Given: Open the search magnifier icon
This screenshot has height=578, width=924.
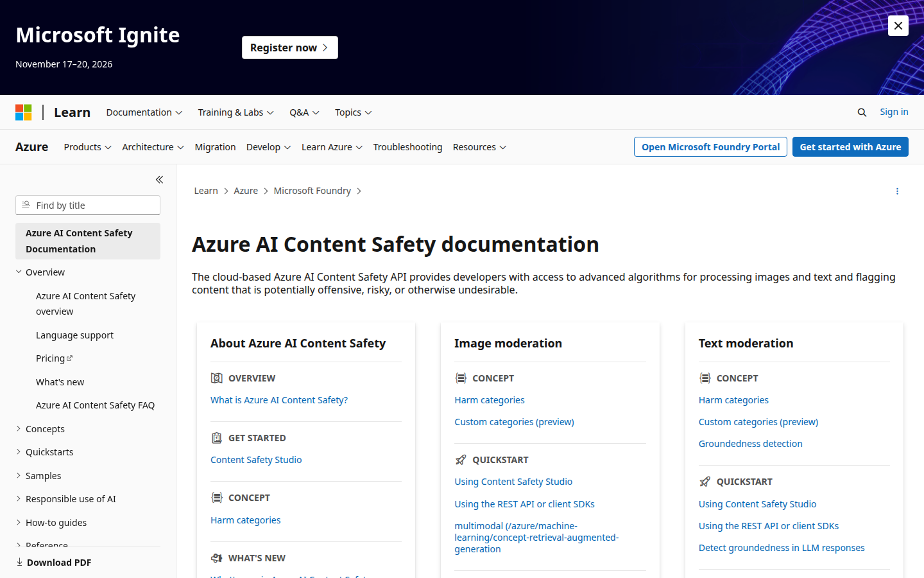Looking at the screenshot, I should 862,112.
